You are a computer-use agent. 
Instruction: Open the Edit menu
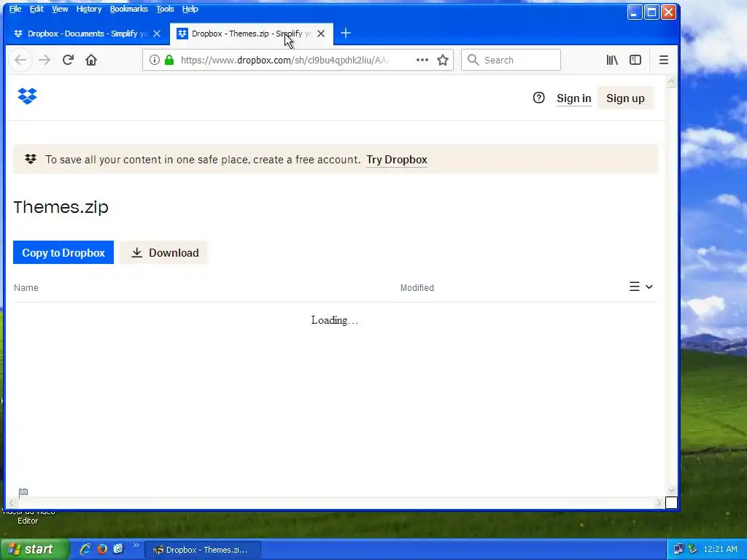(36, 9)
